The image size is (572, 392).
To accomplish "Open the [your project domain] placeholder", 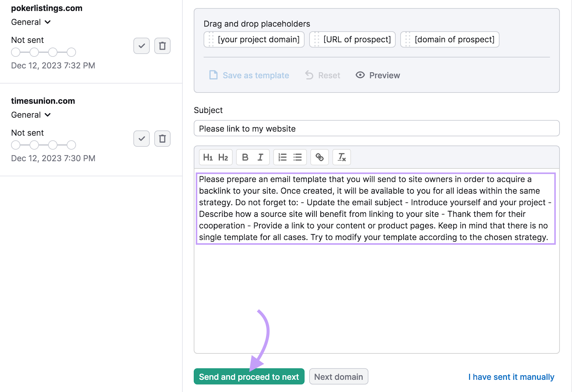I will [254, 39].
